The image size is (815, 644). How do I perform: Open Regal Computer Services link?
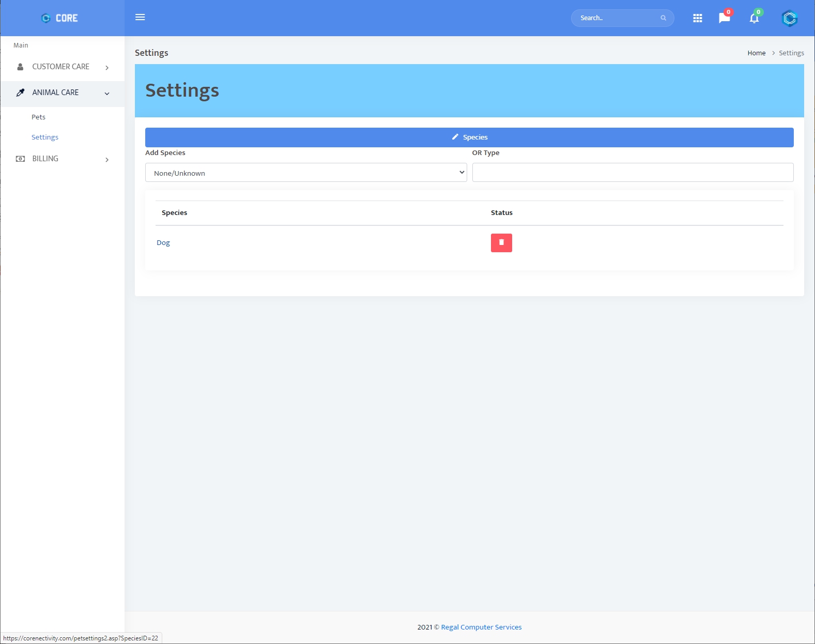[x=481, y=627]
